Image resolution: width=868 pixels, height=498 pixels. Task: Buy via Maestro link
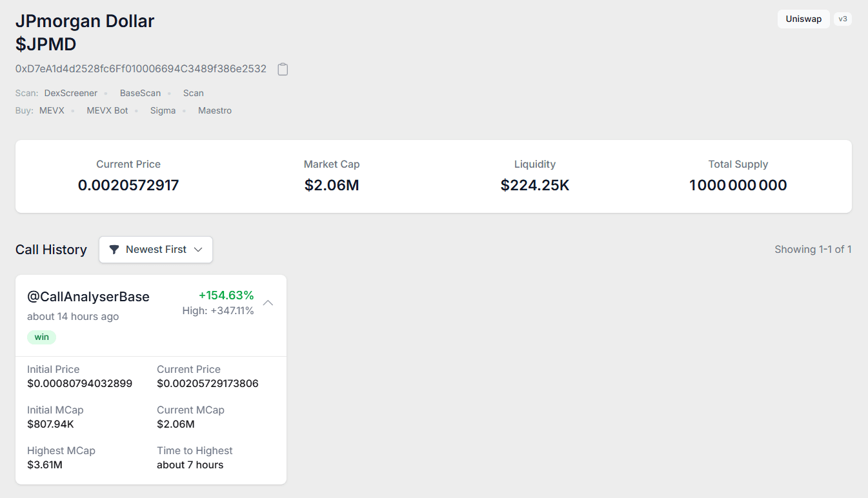click(x=215, y=110)
